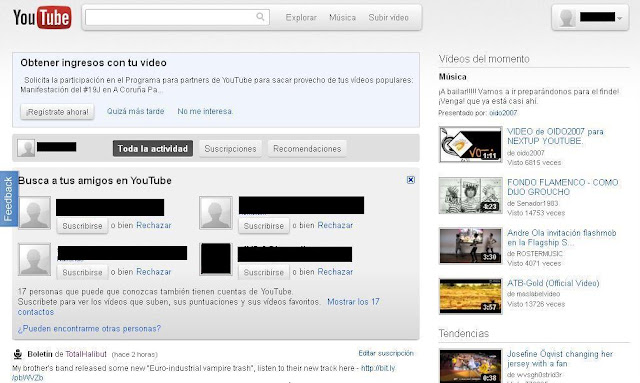The image size is (640, 383).
Task: Click 'Visto 6815 veces' text
Action: [534, 163]
